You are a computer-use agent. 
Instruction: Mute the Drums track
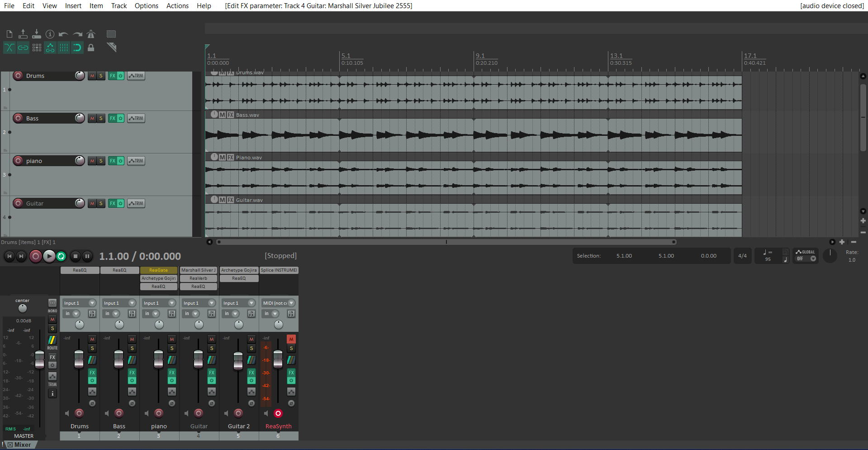[x=92, y=76]
